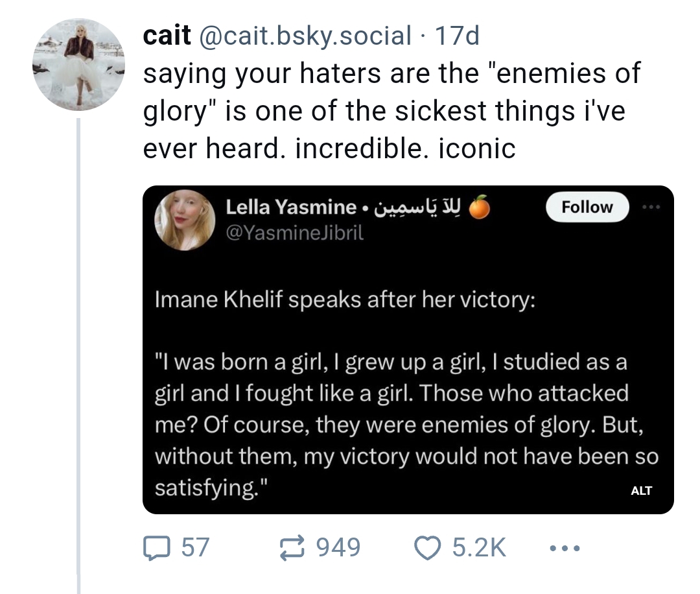Open cait's profile avatar picture
This screenshot has height=594, width=700.
(78, 64)
